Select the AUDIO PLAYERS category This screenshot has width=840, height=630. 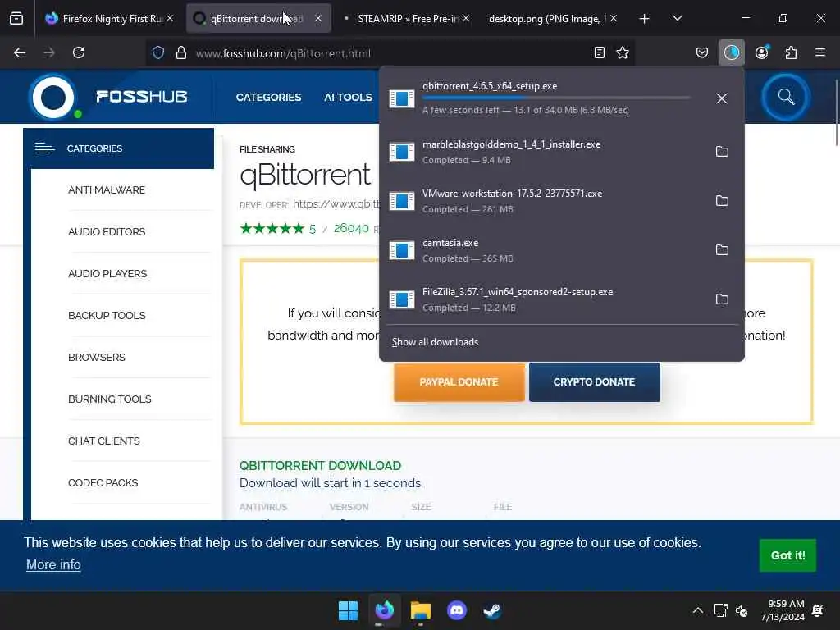[107, 274]
